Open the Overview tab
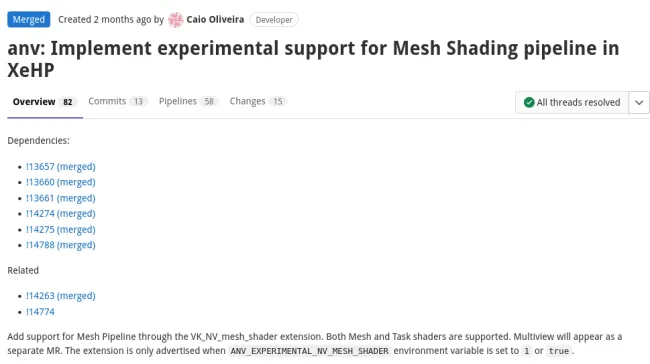 click(x=44, y=102)
